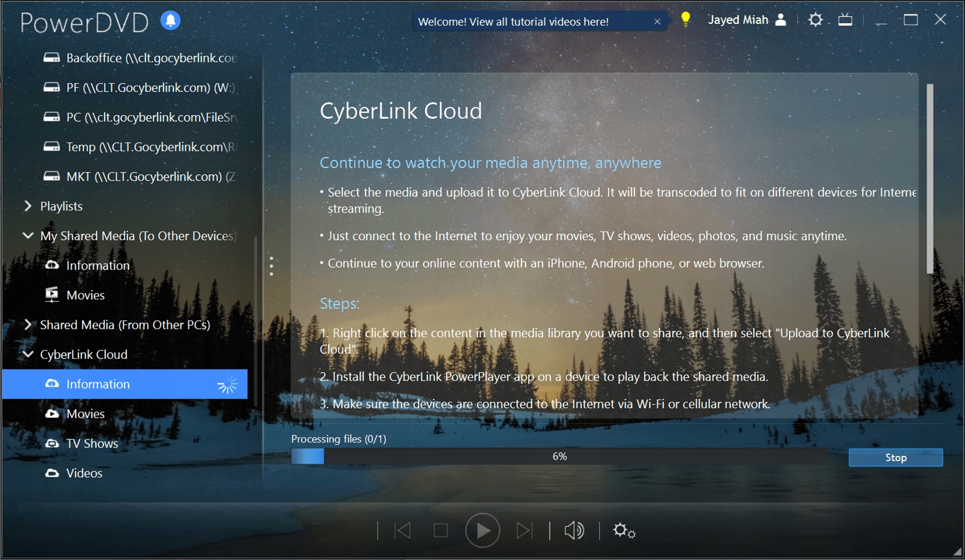
Task: Close the welcome tutorial banner
Action: (657, 22)
